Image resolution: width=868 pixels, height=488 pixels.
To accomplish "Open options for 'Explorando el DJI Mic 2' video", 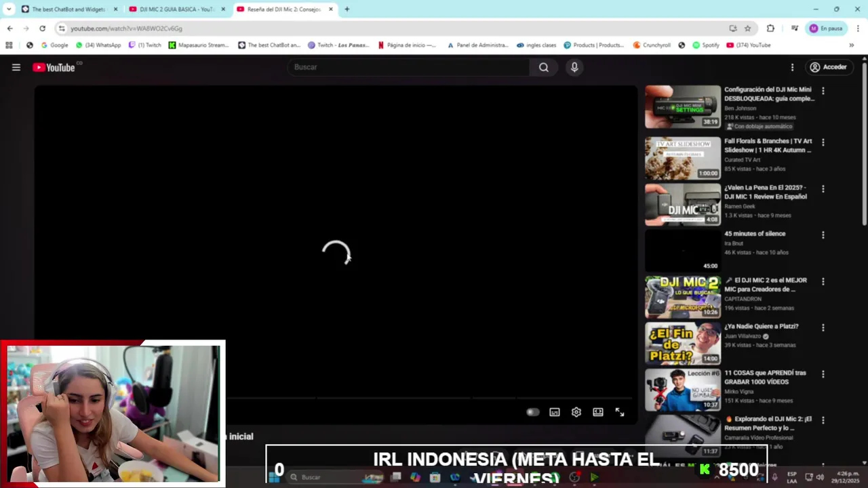I will pyautogui.click(x=823, y=420).
